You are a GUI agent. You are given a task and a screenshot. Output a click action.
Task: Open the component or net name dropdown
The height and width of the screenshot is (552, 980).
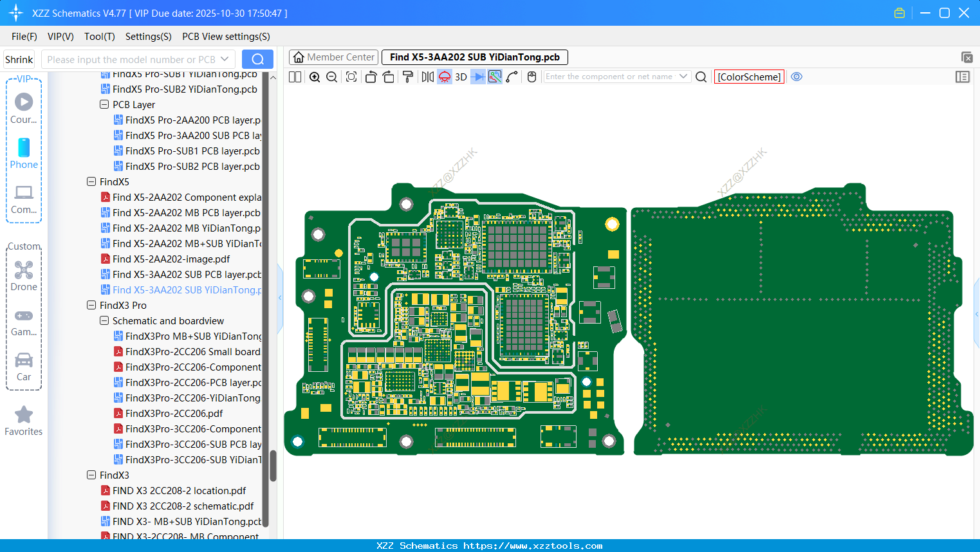click(683, 77)
